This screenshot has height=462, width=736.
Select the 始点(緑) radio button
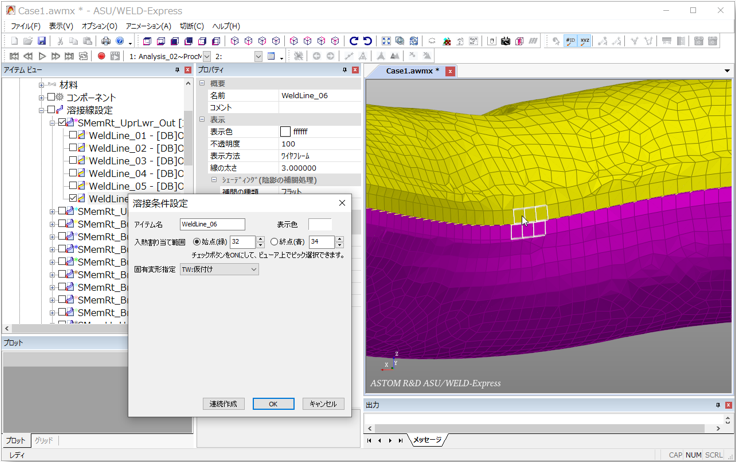[197, 242]
